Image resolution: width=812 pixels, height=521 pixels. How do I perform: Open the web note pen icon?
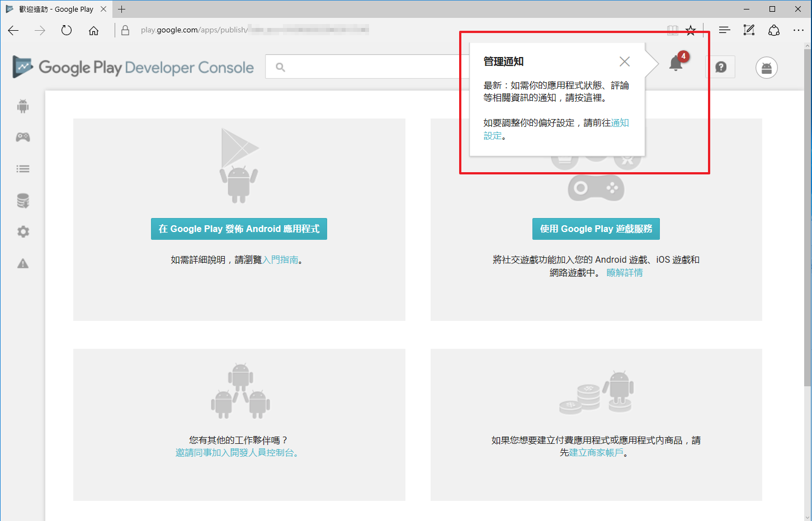(749, 30)
